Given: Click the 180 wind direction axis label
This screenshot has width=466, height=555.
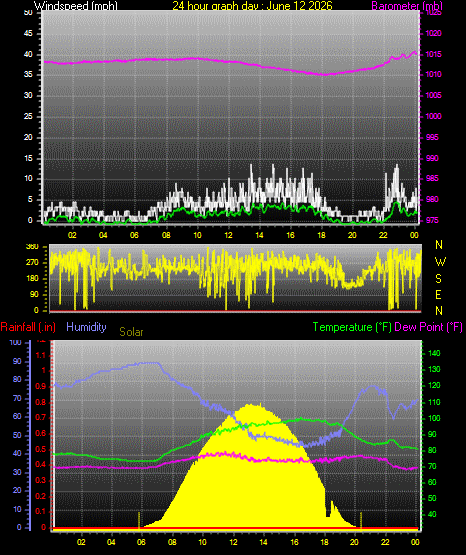Looking at the screenshot, I should point(32,279).
